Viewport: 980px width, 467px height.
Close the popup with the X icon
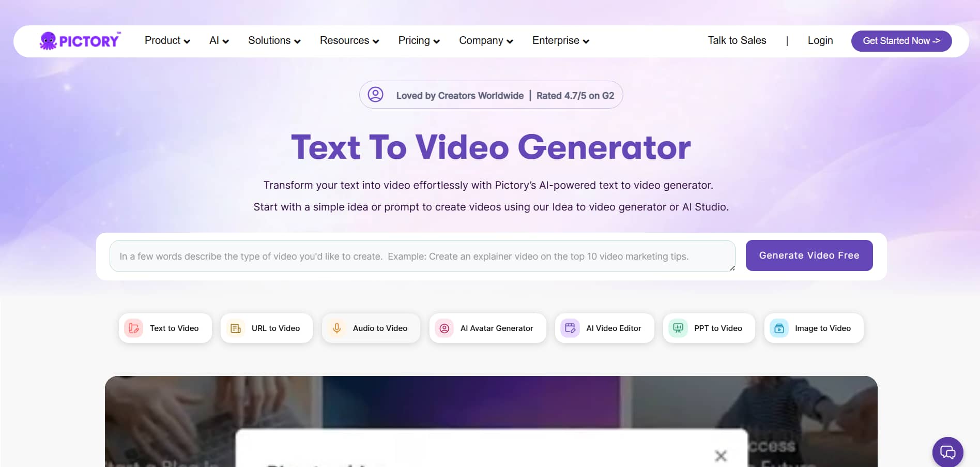click(721, 456)
